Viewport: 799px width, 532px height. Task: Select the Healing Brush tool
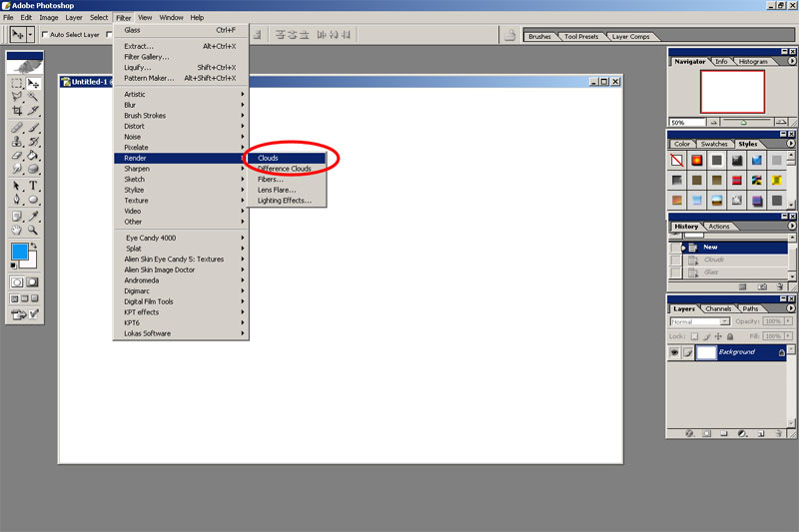coord(17,128)
